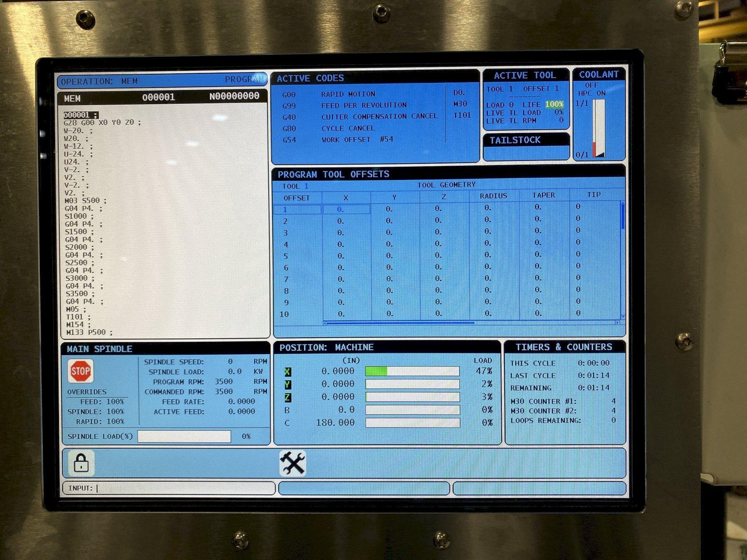Click the OFFSET column header
This screenshot has width=747, height=560.
[297, 198]
